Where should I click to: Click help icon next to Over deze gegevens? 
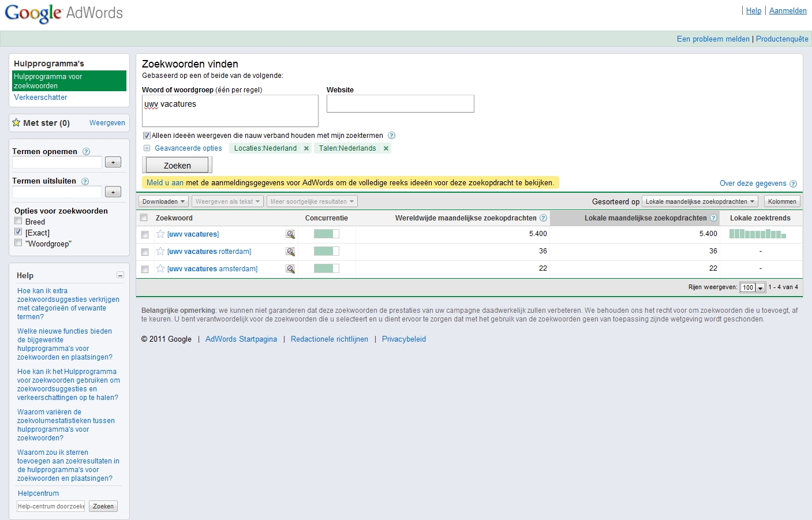[x=793, y=184]
